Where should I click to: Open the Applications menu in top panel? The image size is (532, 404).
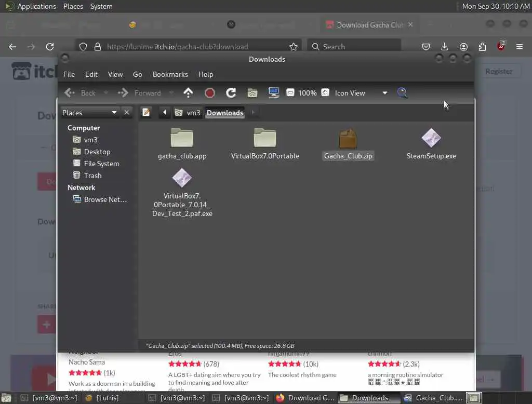pos(37,6)
